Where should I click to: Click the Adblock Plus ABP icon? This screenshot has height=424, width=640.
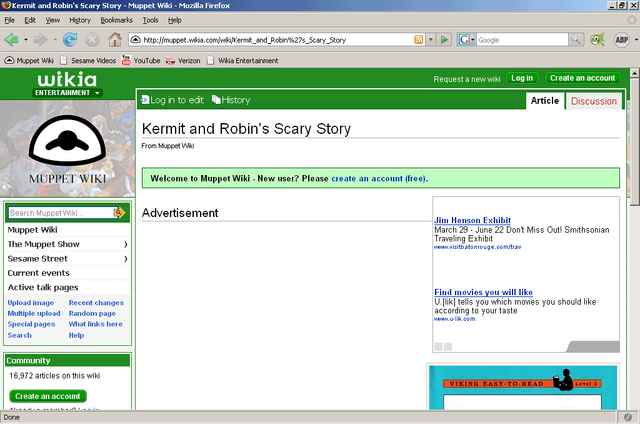point(621,40)
